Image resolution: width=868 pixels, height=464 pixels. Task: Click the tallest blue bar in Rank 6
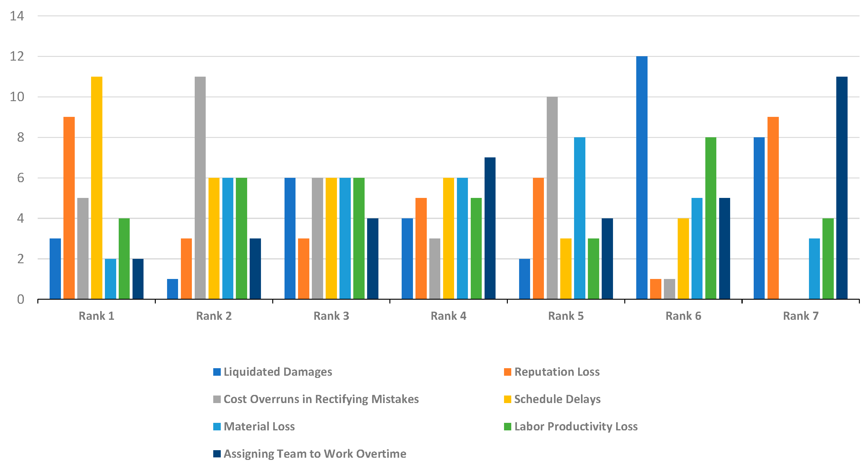pyautogui.click(x=642, y=177)
